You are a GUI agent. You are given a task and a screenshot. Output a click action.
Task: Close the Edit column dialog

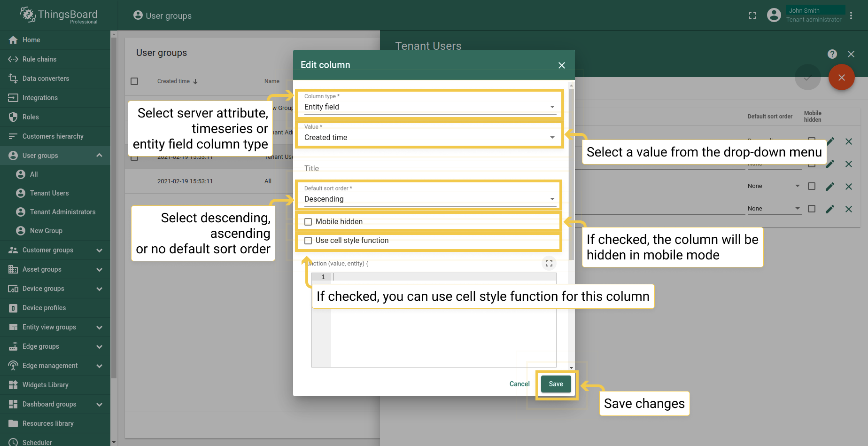coord(561,65)
